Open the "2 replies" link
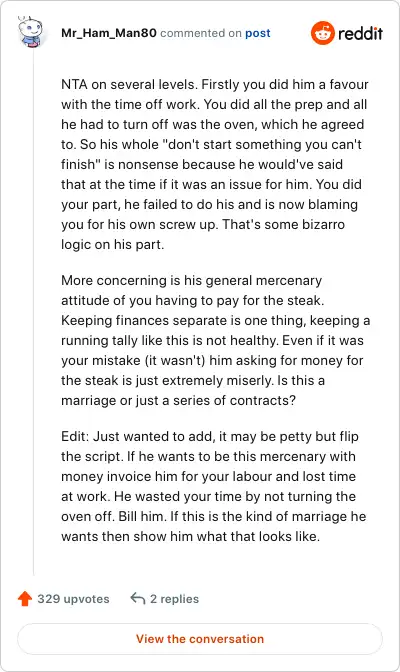The image size is (400, 672). click(x=174, y=599)
